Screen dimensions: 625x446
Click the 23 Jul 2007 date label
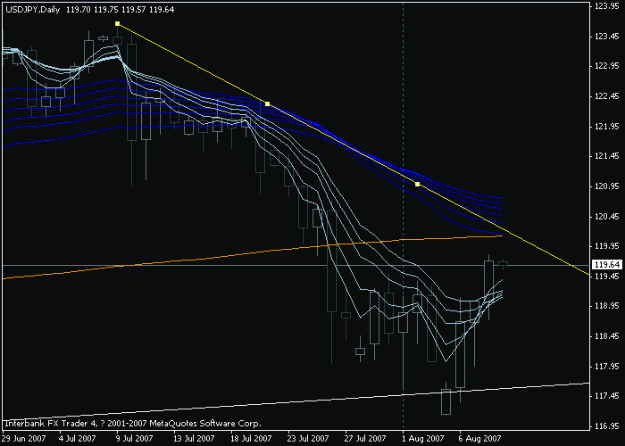tap(308, 439)
